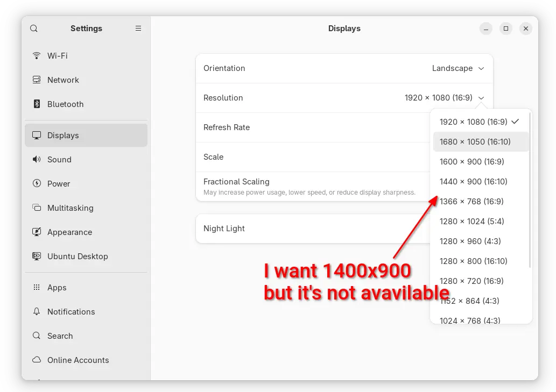This screenshot has height=392, width=556.
Task: Click the Appearance icon
Action: click(x=37, y=232)
